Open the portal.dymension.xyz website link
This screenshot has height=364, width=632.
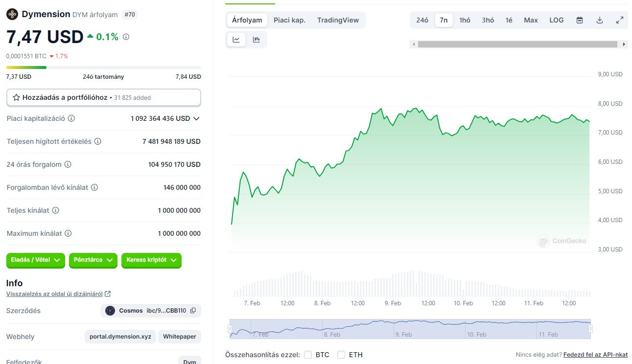pyautogui.click(x=120, y=337)
